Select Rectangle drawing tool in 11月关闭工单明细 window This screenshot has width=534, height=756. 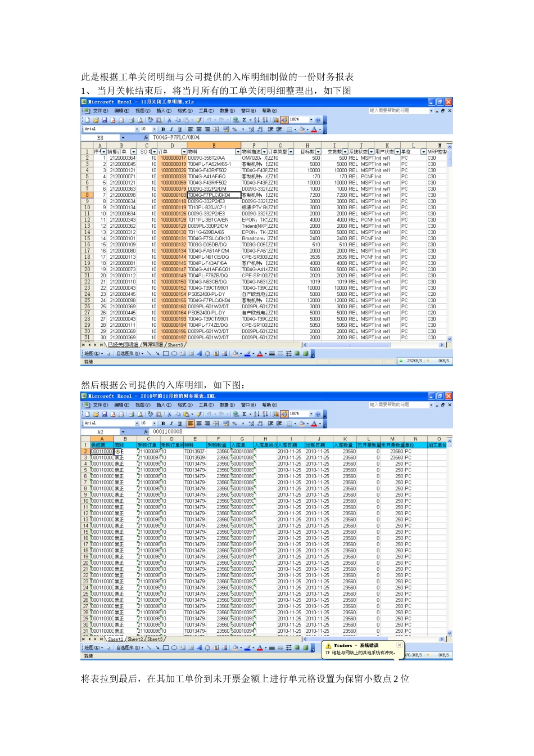pyautogui.click(x=166, y=353)
